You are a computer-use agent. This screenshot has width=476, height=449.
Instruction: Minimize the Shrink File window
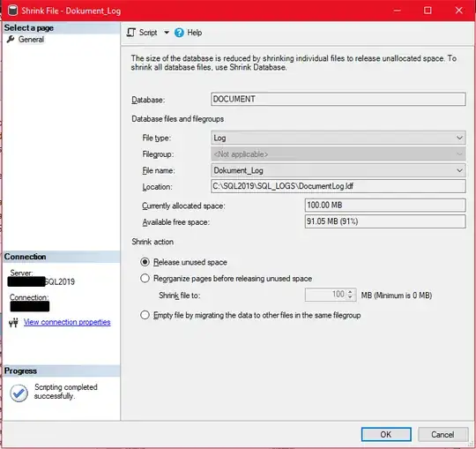(397, 11)
